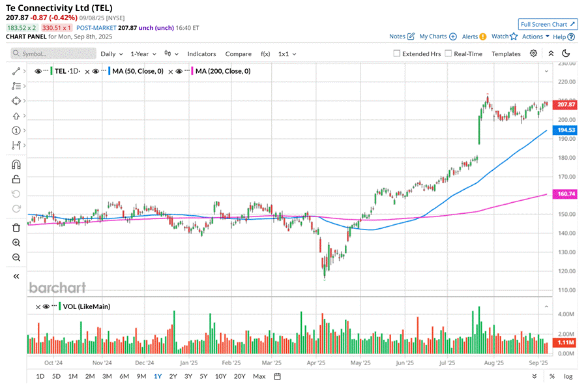Redo the last chart action
The height and width of the screenshot is (386, 588).
(x=16, y=209)
